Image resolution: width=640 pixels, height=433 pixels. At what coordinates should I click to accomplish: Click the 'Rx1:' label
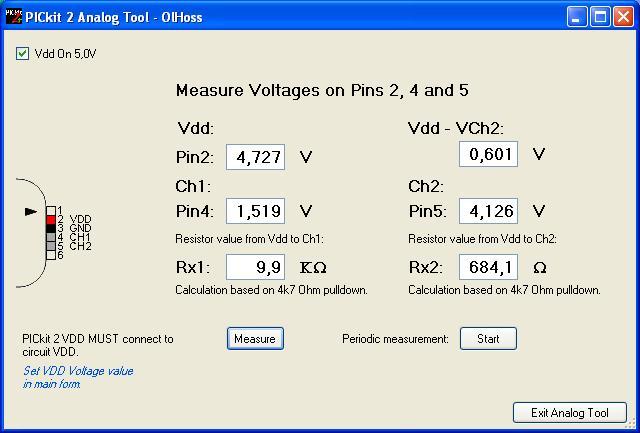pos(193,268)
